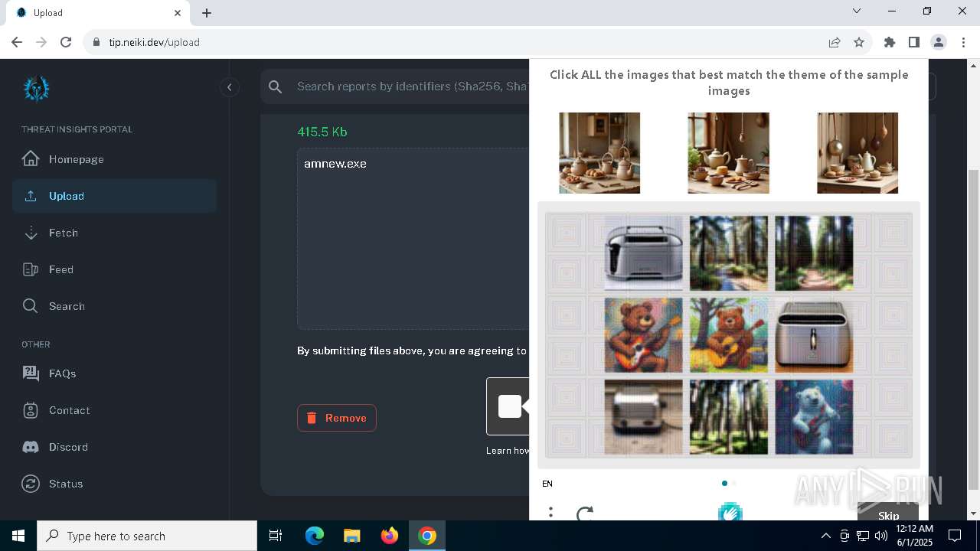
Task: Open Chrome extensions puzzle icon
Action: [890, 42]
